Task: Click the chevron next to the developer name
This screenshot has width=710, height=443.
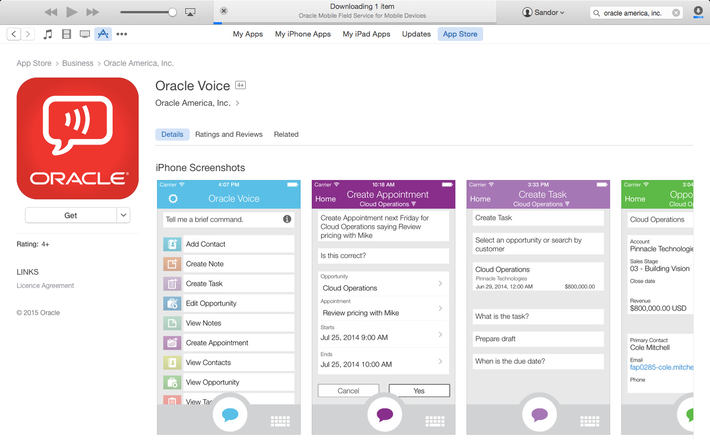Action: [237, 103]
